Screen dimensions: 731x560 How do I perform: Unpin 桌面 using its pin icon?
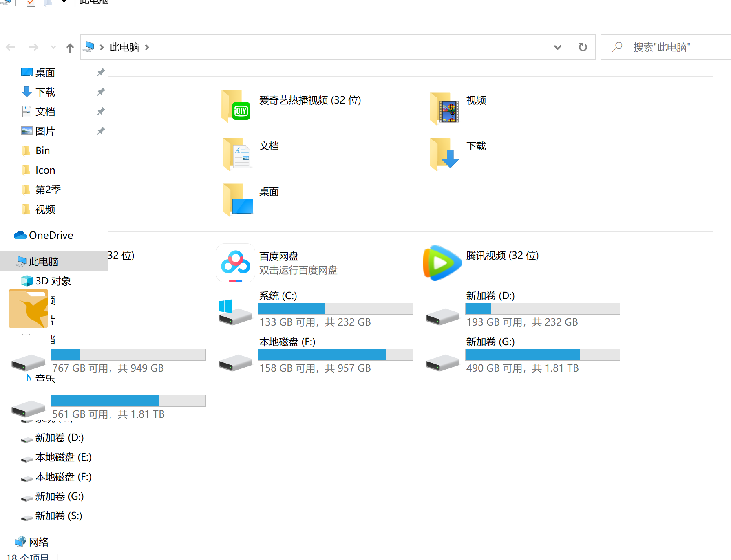pos(101,73)
